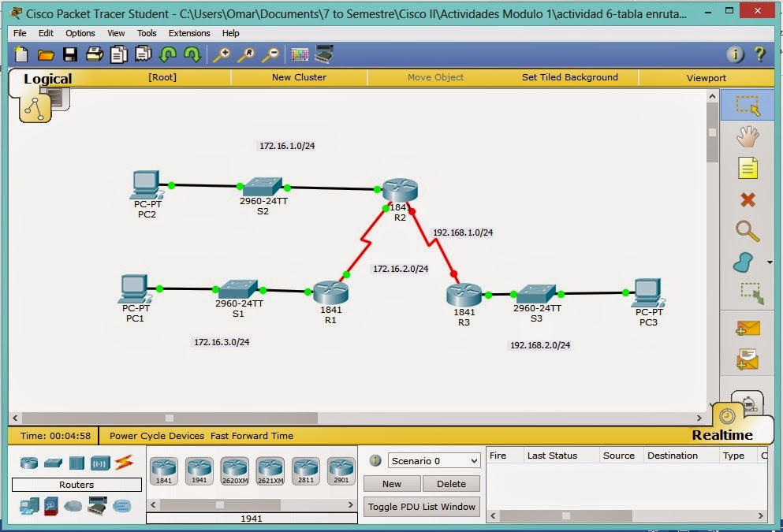The width and height of the screenshot is (783, 532).
Task: Open the Edit menu
Action: pos(46,33)
